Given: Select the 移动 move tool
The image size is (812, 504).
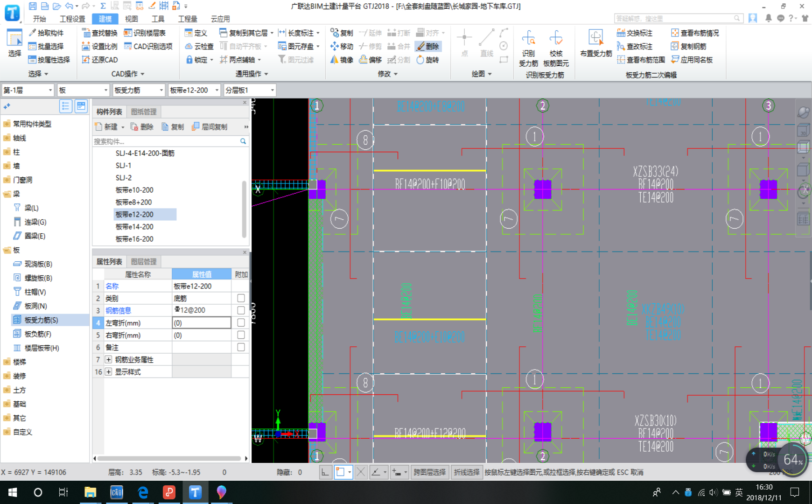Looking at the screenshot, I should pyautogui.click(x=342, y=46).
